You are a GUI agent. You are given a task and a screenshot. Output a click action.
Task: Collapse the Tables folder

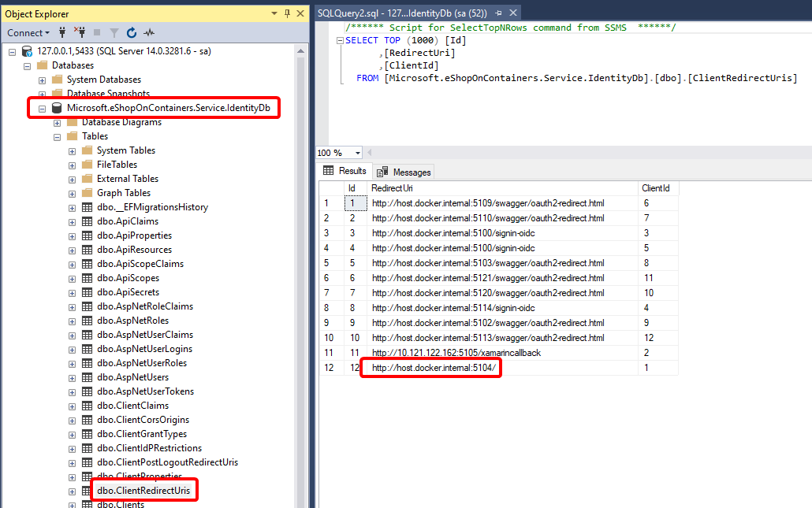click(x=57, y=137)
